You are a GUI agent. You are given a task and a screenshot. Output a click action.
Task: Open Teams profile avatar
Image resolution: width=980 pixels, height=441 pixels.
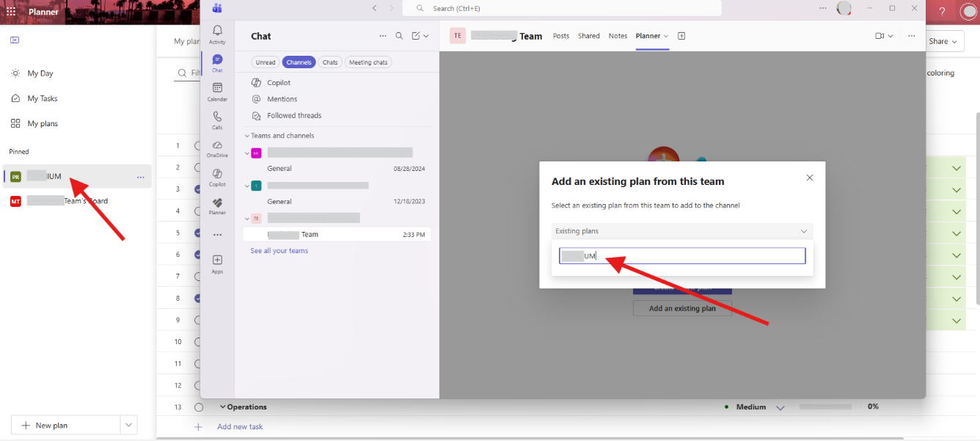[844, 8]
